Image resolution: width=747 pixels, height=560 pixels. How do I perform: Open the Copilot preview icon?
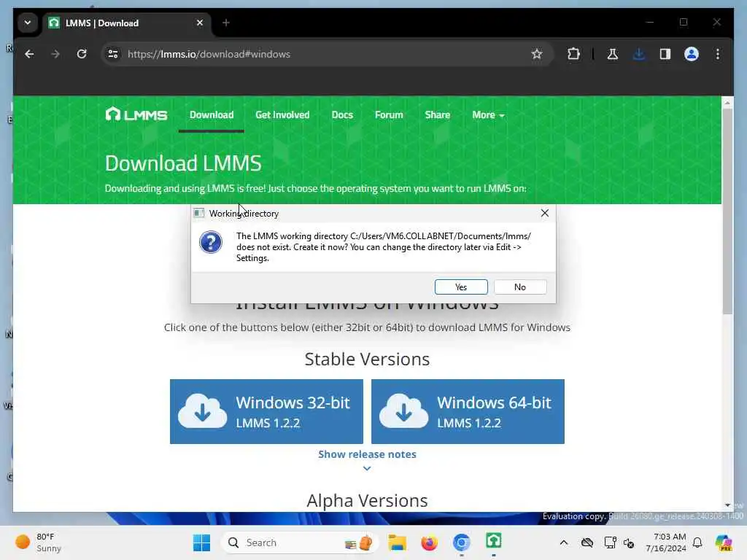pyautogui.click(x=723, y=542)
